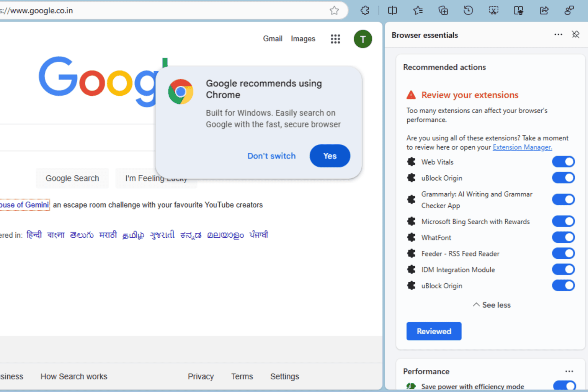The width and height of the screenshot is (588, 392).
Task: Click the Grammarly extension puzzle icon
Action: point(412,199)
